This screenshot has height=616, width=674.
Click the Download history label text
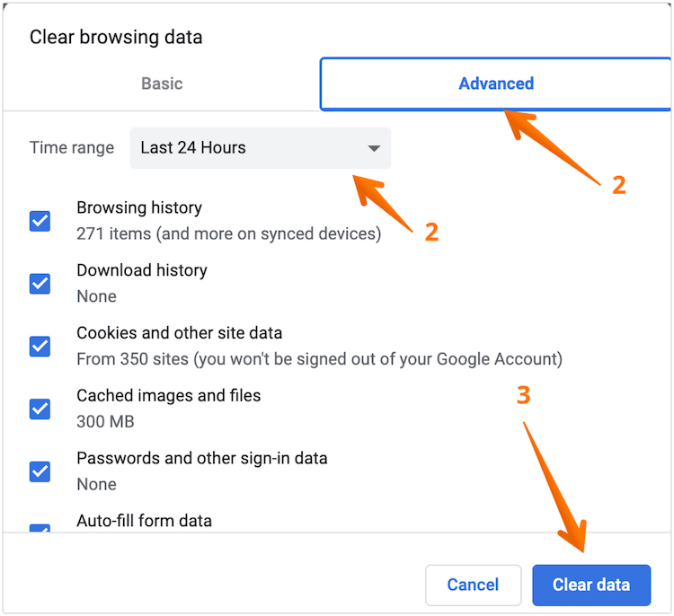coord(142,270)
